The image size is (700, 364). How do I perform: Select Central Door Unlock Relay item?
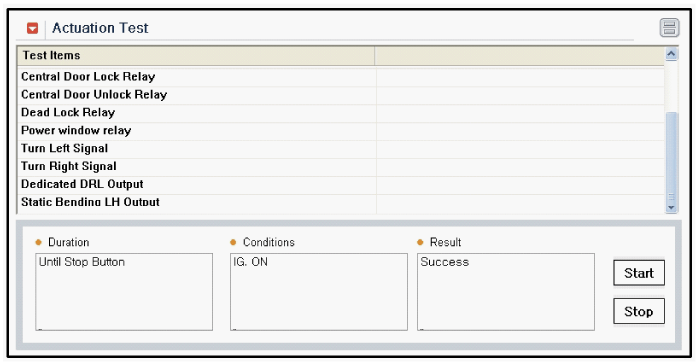[341, 95]
